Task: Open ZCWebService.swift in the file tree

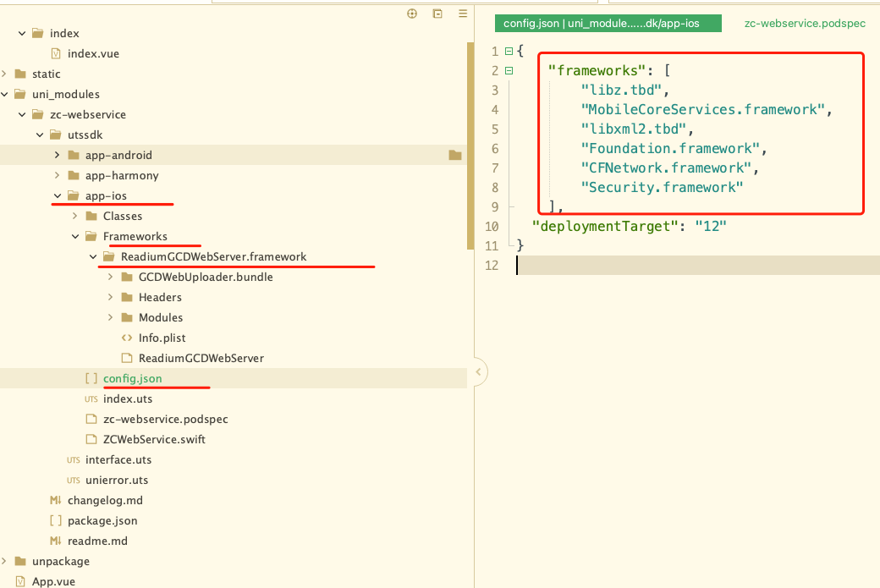Action: 154,439
